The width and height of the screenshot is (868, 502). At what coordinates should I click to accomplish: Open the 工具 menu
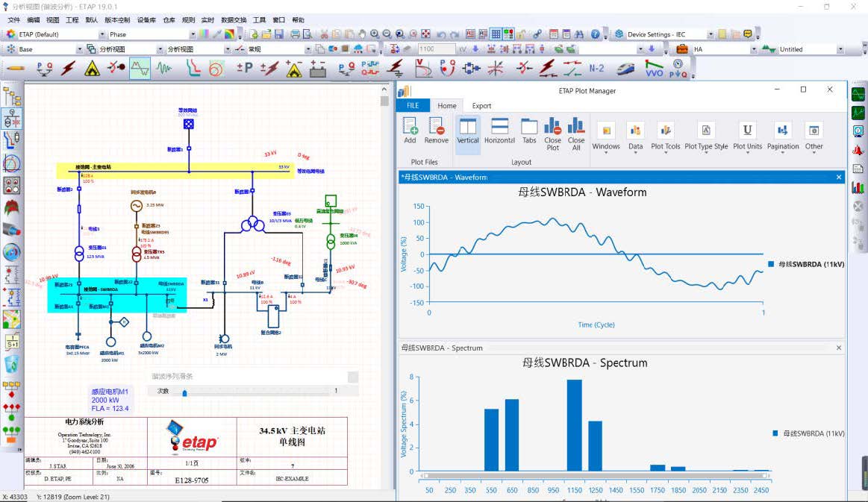(x=259, y=20)
